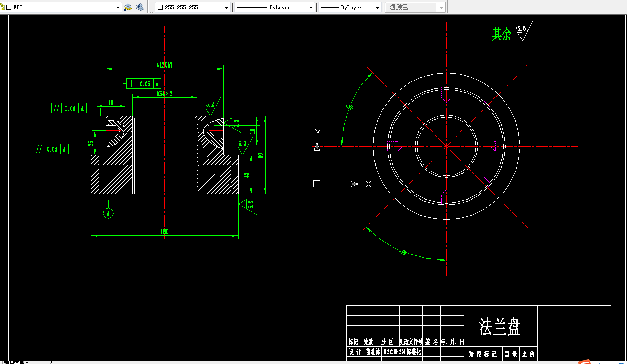Click the 其余 green annotation text
This screenshot has width=627, height=364.
tap(501, 34)
